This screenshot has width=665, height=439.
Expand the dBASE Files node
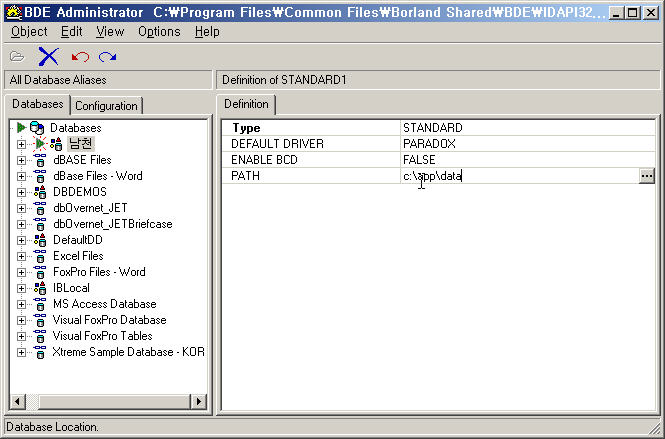21,160
